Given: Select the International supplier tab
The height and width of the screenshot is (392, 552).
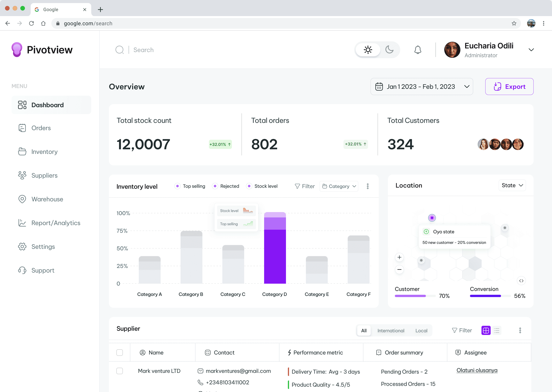Looking at the screenshot, I should coord(391,330).
